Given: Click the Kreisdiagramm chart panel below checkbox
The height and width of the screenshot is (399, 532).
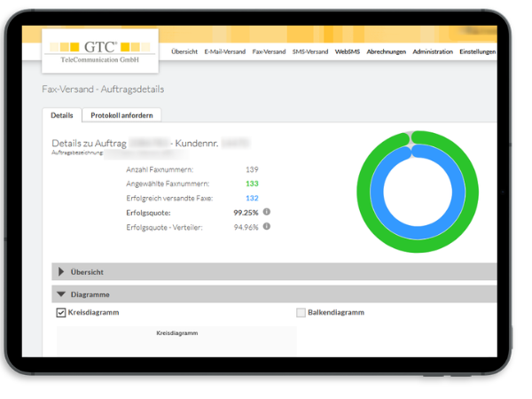Looking at the screenshot, I should point(176,341).
